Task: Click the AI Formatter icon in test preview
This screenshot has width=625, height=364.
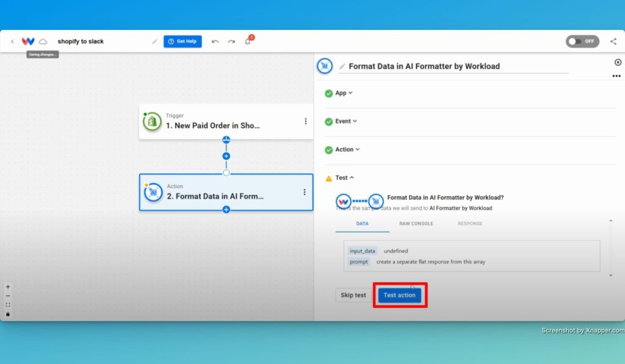Action: [x=375, y=201]
